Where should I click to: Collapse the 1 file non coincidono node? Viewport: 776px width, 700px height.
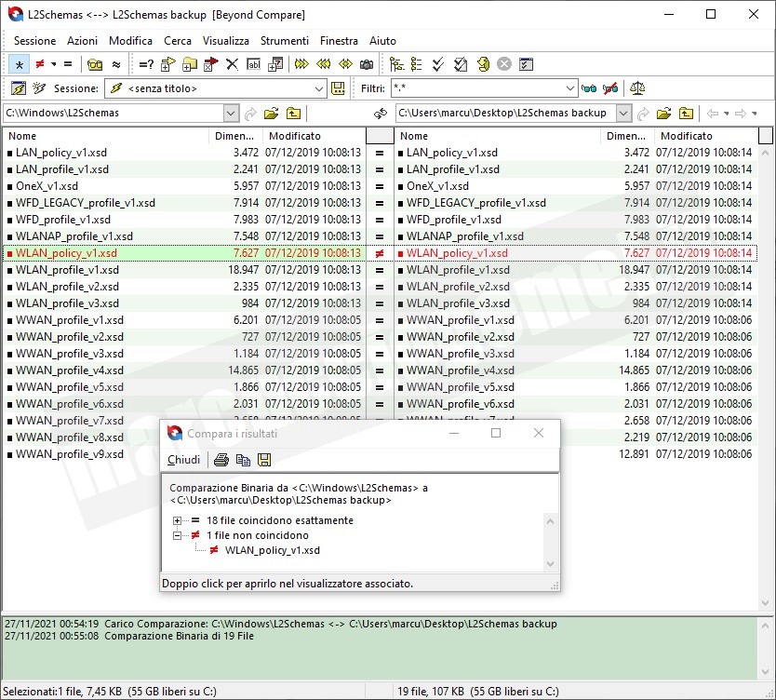pyautogui.click(x=177, y=535)
